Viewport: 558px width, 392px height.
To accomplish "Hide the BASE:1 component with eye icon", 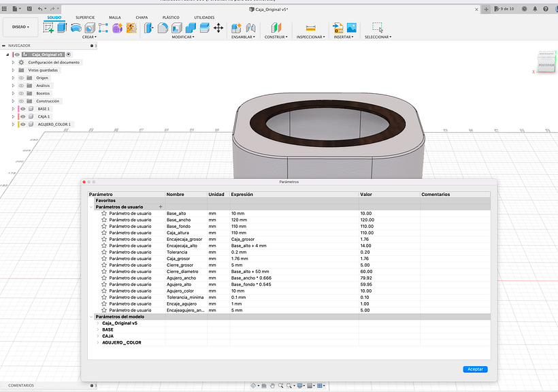I will (22, 109).
